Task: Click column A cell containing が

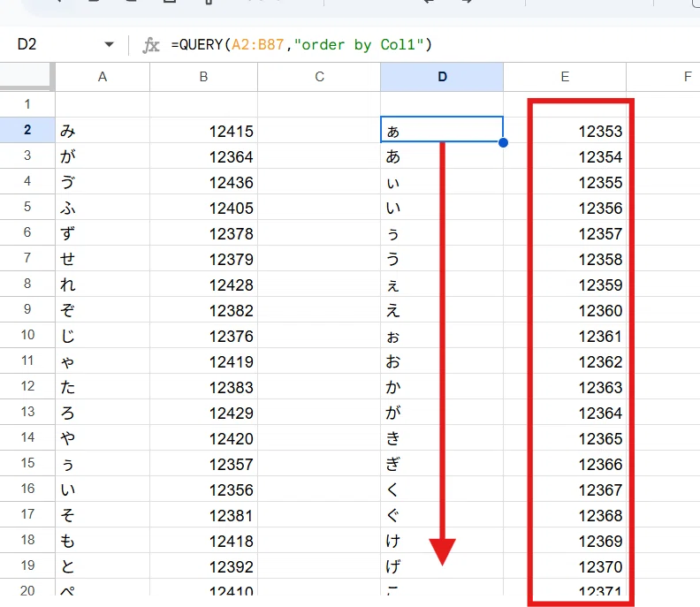Action: pos(103,156)
